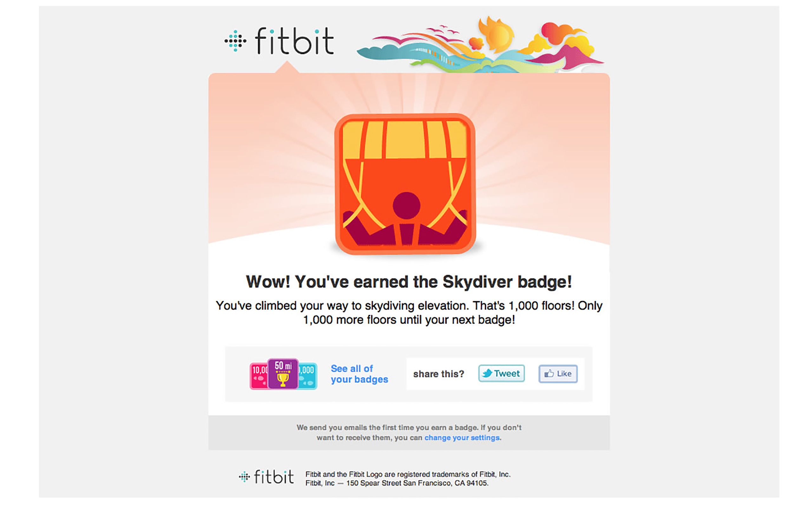The width and height of the screenshot is (812, 507).
Task: Share the badge with the Tweet button
Action: point(501,373)
